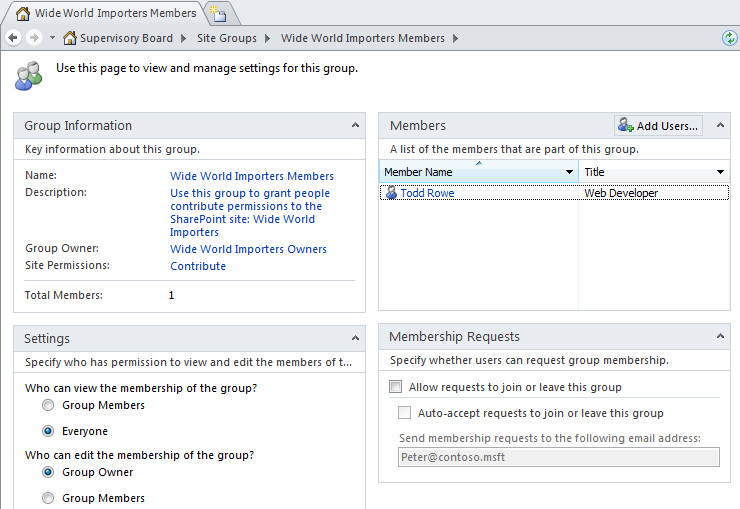Image resolution: width=740 pixels, height=509 pixels.
Task: Open the Wide World Importers Owners link
Action: click(248, 249)
